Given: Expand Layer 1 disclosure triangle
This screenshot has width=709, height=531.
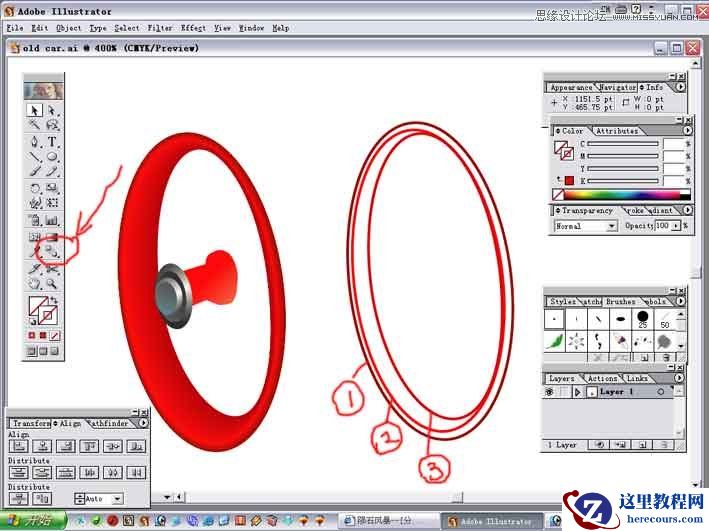Looking at the screenshot, I should click(577, 392).
